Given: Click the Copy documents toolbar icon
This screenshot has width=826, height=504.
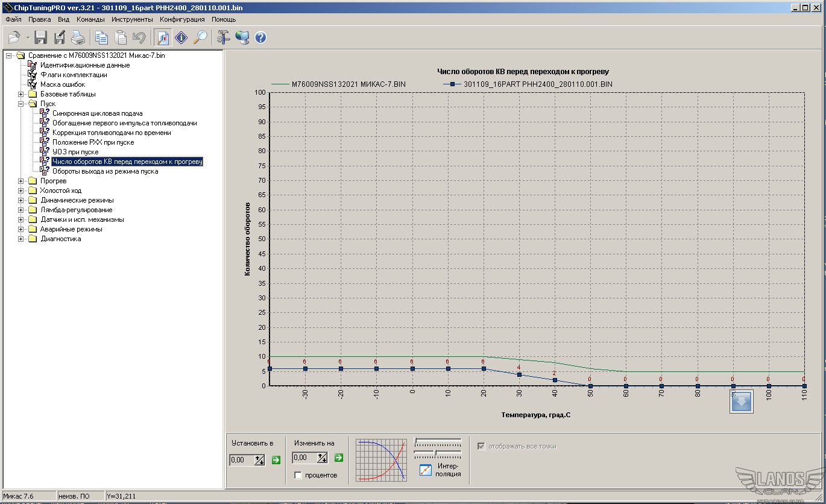Looking at the screenshot, I should [101, 38].
